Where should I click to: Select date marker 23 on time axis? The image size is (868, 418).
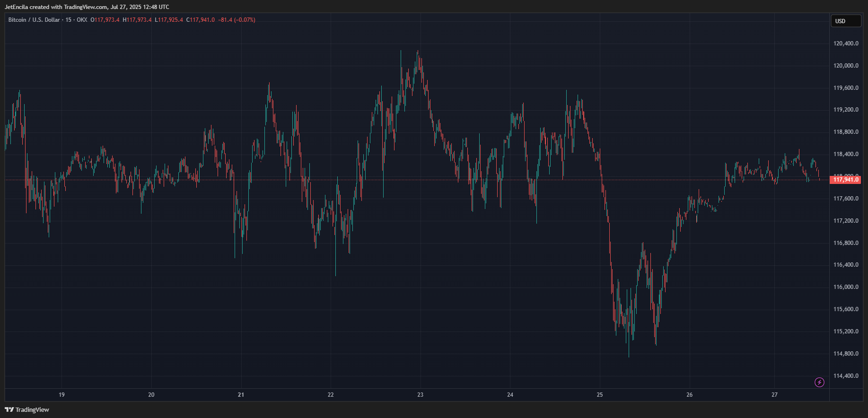pos(421,394)
